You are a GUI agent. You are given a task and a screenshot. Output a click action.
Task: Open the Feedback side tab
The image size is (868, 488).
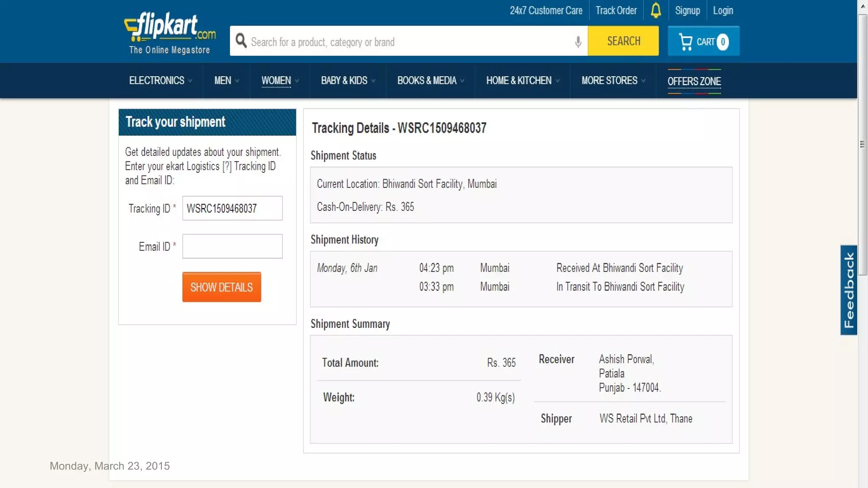point(849,290)
